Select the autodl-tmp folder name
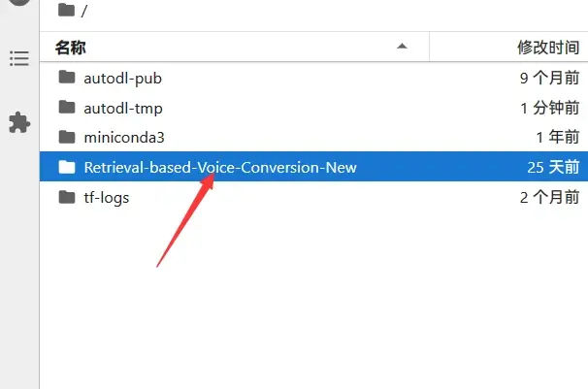The image size is (588, 389). click(123, 109)
